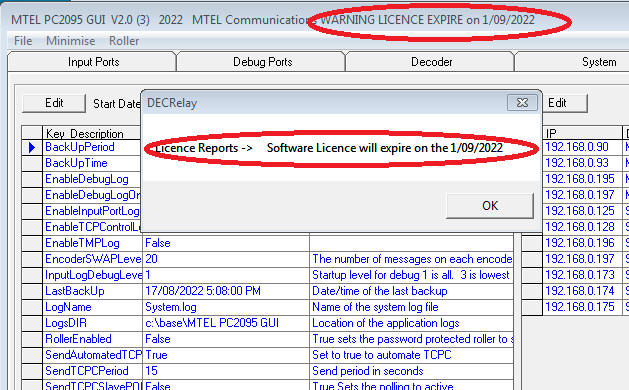Click the row selector arrow beside BackUpPeriod

tap(32, 147)
